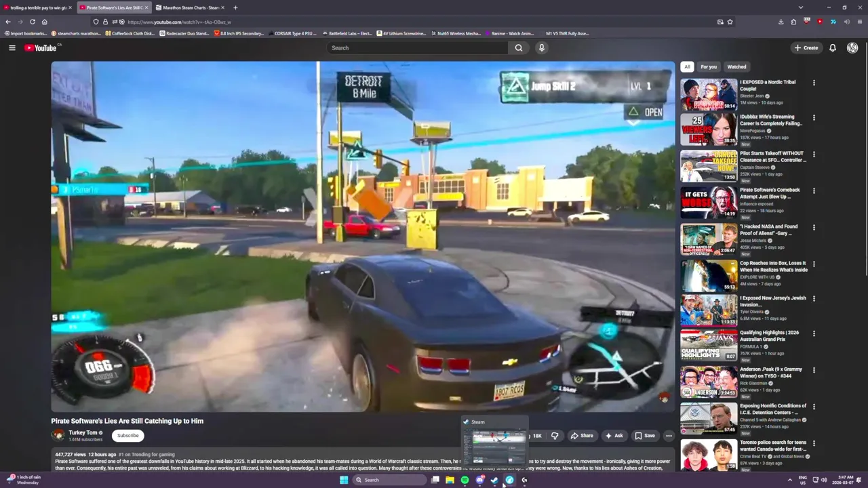Viewport: 868px width, 488px height.
Task: Open 'Toronto police search for teens' title
Action: [x=773, y=445]
